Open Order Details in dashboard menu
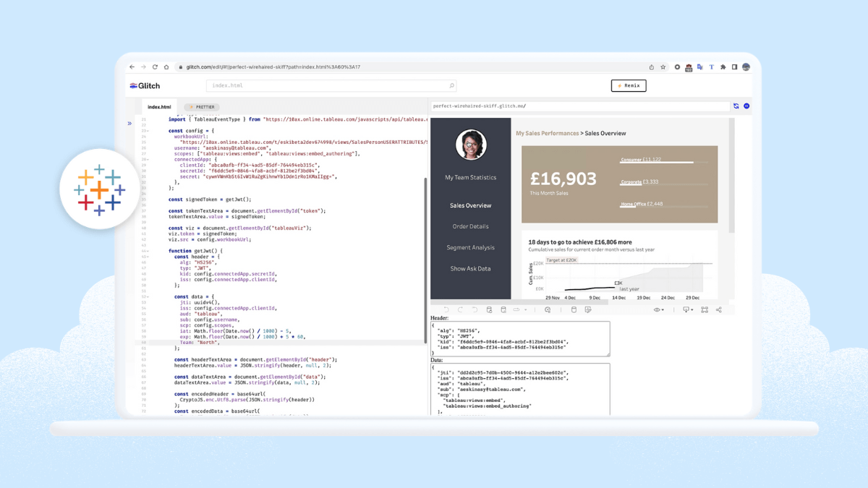Screen dimensions: 868x488 click(x=470, y=226)
